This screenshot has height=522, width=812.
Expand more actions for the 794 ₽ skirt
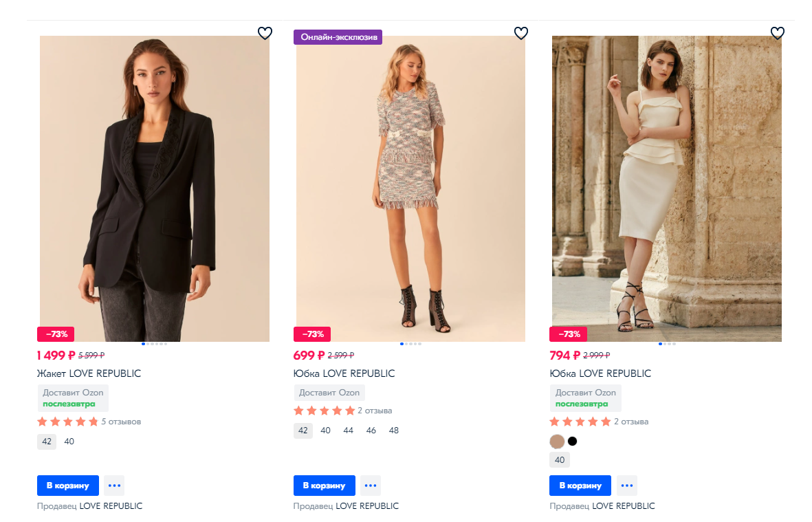click(626, 486)
